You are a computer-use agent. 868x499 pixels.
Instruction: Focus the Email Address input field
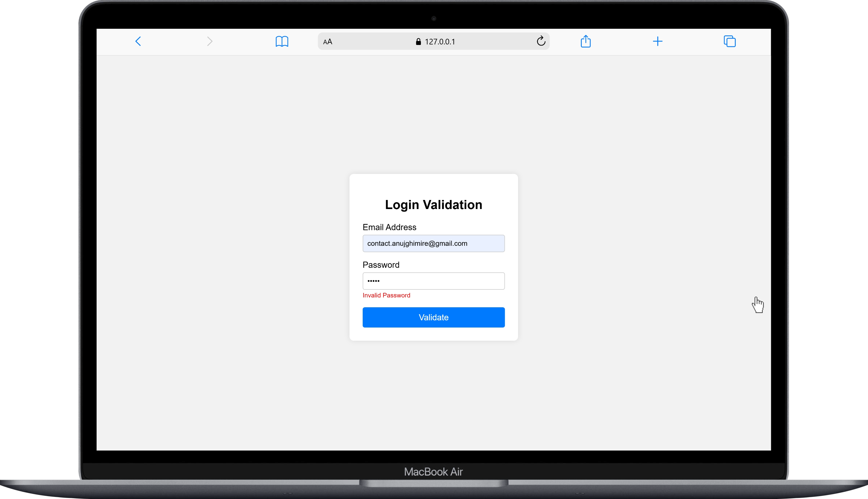pyautogui.click(x=433, y=243)
